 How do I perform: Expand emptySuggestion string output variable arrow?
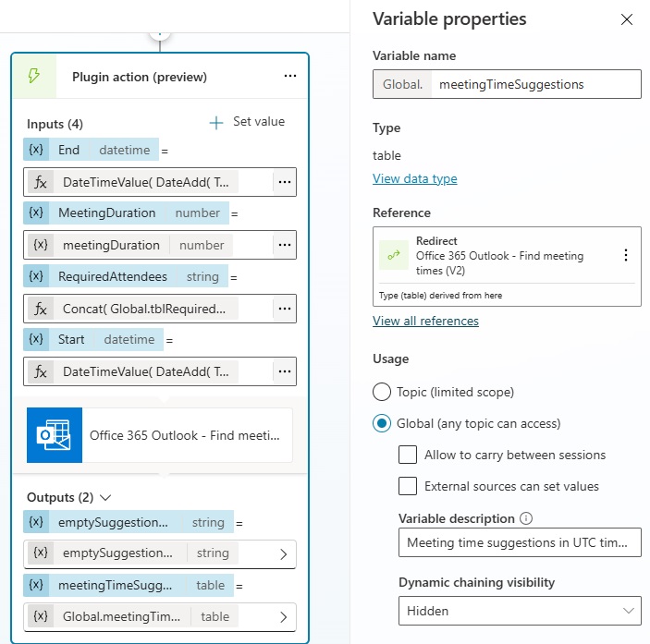point(283,554)
